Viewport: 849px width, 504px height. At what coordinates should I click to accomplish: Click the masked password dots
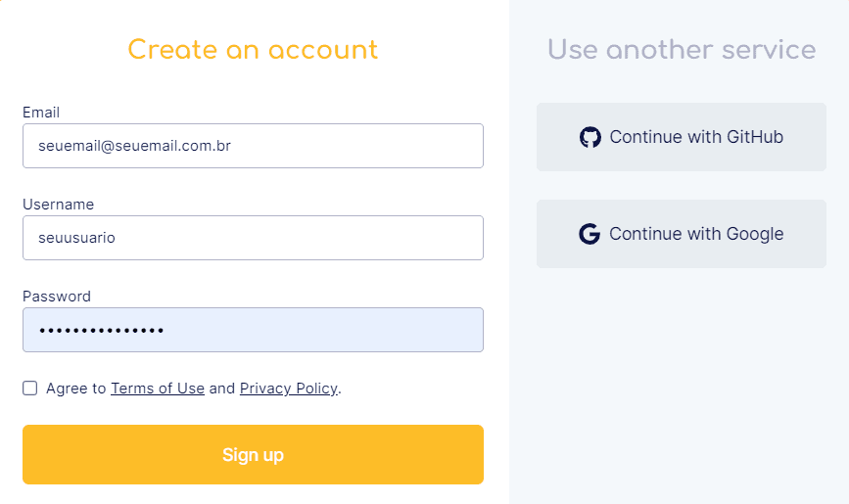101,331
